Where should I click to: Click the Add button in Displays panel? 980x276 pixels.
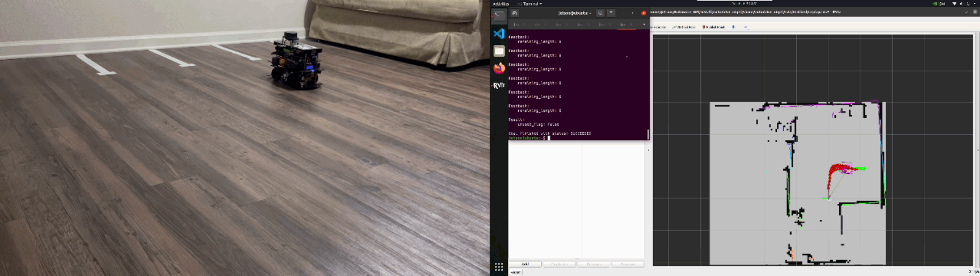pos(525,264)
